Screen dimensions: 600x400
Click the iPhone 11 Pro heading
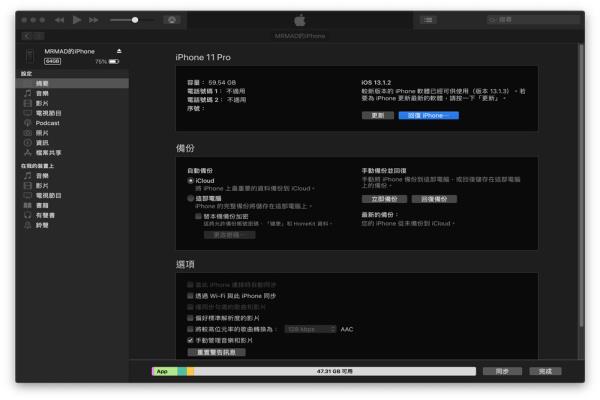pyautogui.click(x=203, y=57)
